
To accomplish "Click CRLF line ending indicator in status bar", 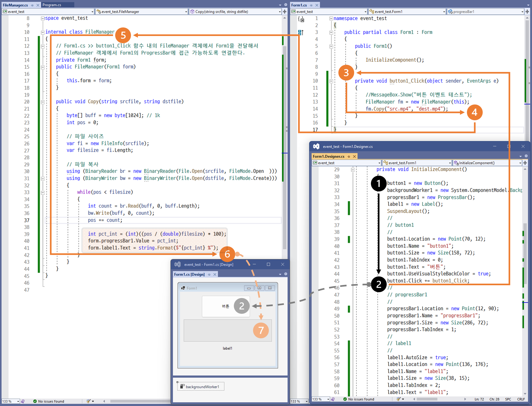I will pyautogui.click(x=521, y=399).
